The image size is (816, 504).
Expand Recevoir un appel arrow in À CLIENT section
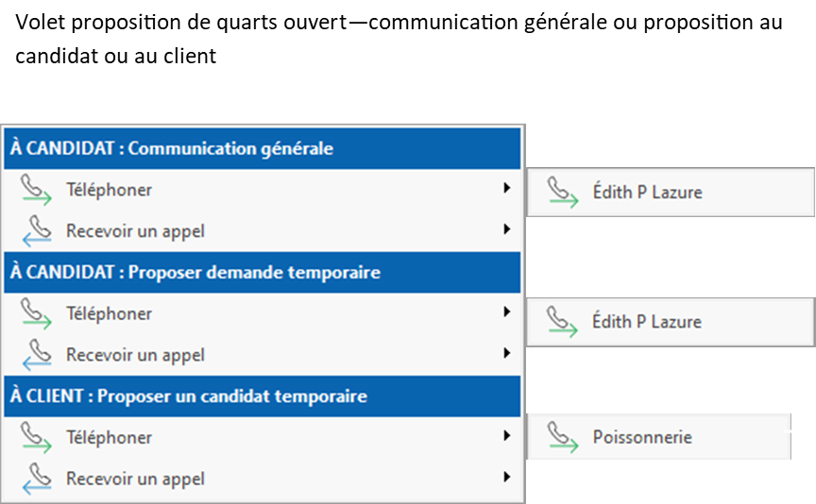[x=507, y=478]
